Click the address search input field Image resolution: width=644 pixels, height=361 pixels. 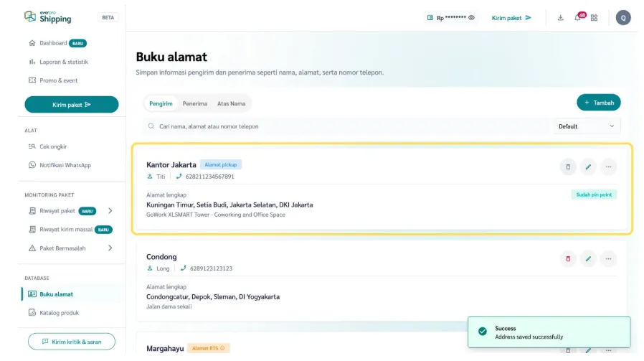point(344,126)
